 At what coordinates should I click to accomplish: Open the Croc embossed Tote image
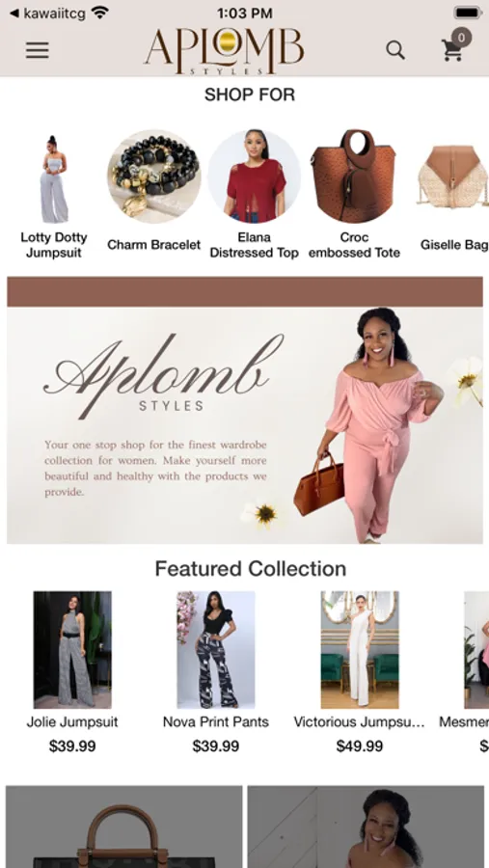[354, 176]
